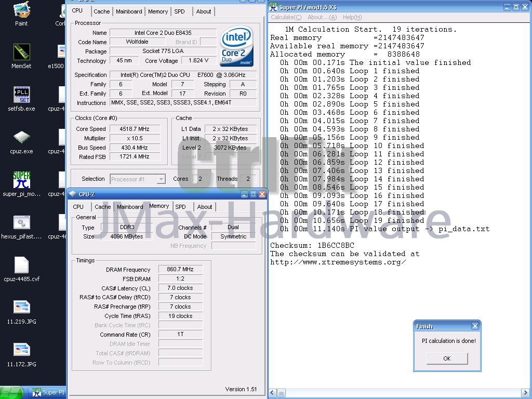Open the super_pi_mod desktop icon

point(21,184)
